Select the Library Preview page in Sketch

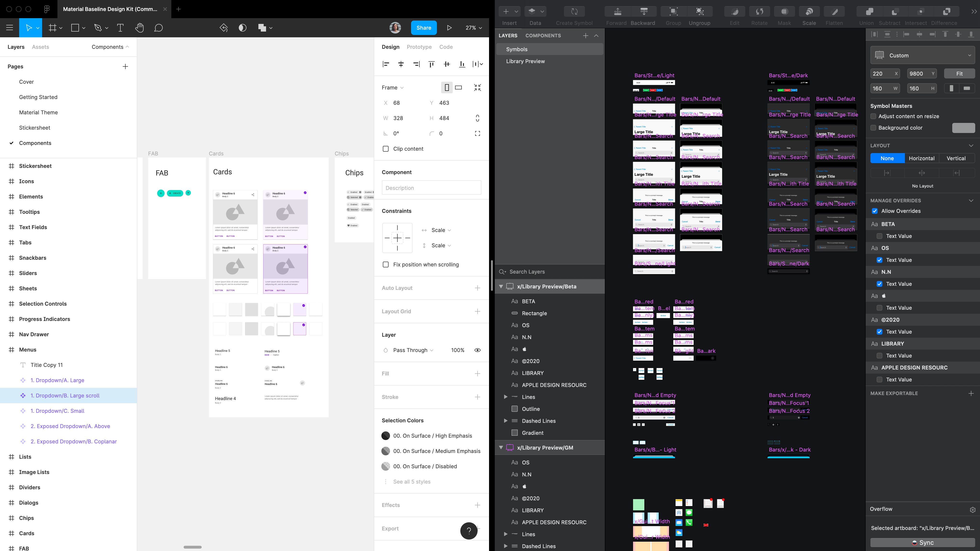point(525,61)
